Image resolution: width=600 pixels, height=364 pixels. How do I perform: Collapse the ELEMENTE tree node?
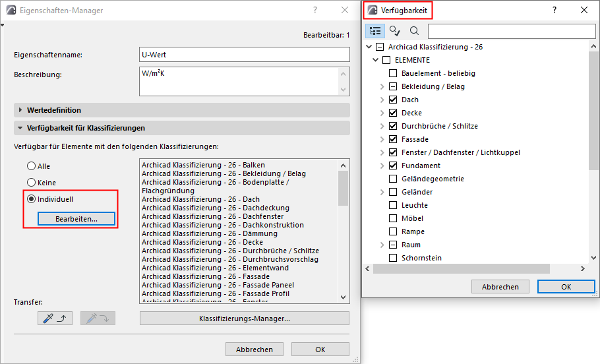pos(375,60)
